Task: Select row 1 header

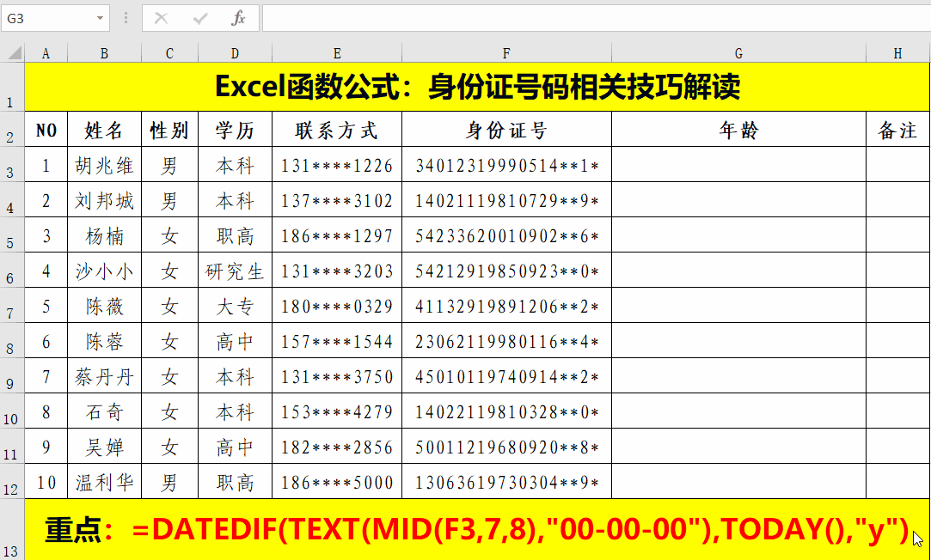Action: click(x=12, y=88)
